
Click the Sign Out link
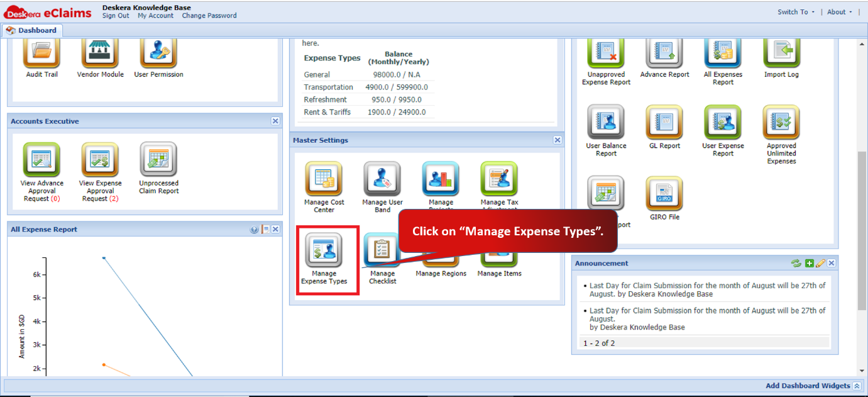pyautogui.click(x=116, y=16)
